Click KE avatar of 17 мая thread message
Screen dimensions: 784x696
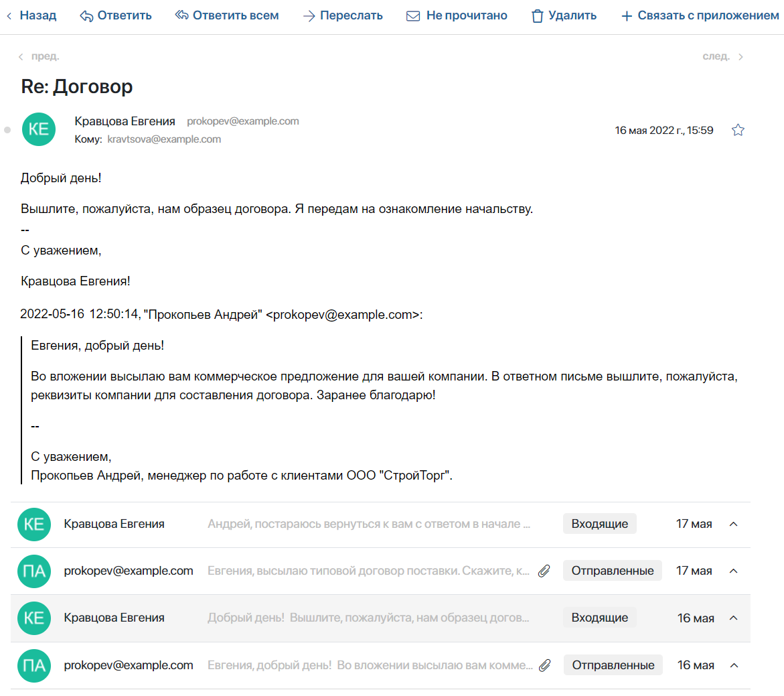34,524
